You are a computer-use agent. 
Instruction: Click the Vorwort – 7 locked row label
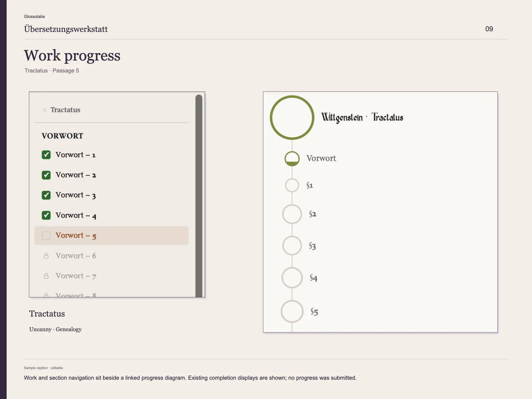76,276
